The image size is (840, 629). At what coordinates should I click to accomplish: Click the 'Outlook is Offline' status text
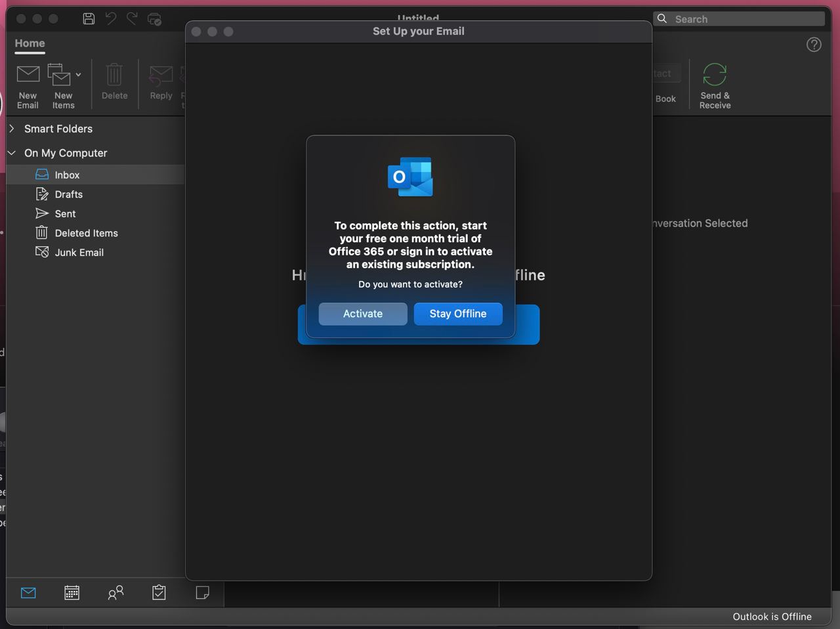tap(772, 617)
